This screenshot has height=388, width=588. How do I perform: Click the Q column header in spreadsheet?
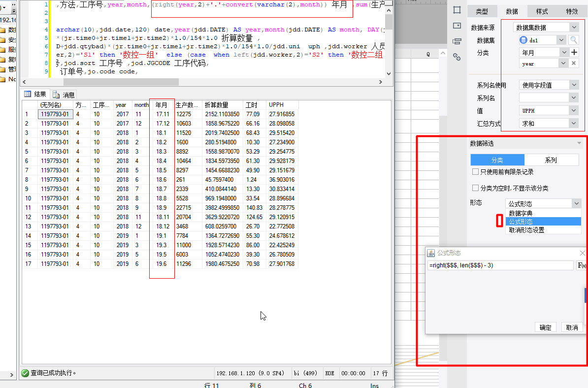pyautogui.click(x=428, y=54)
